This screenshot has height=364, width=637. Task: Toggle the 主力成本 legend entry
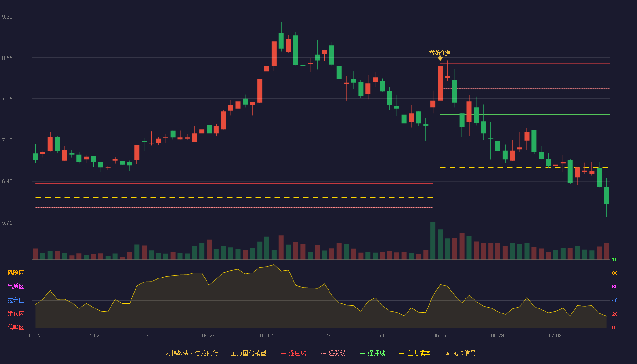415,353
